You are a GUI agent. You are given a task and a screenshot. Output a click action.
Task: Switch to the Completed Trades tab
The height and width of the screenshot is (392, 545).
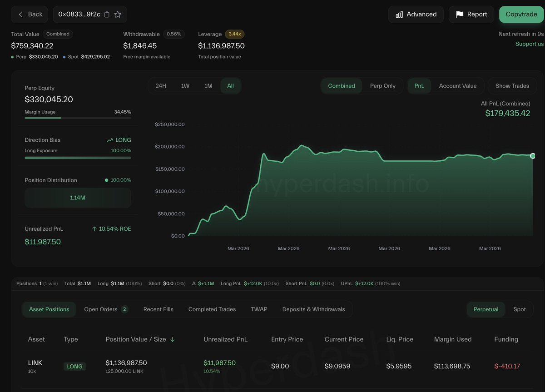pos(212,309)
